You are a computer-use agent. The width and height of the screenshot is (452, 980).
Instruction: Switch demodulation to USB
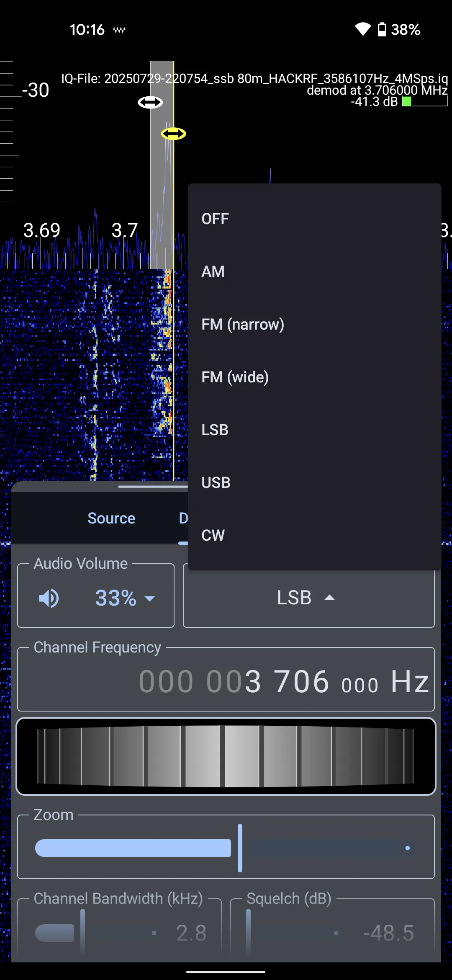pos(216,482)
